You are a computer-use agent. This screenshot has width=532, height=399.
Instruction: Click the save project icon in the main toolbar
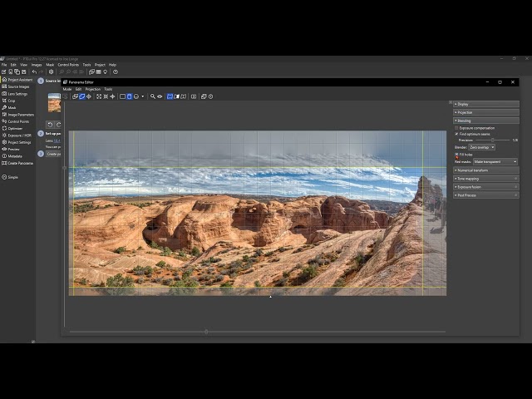tap(24, 72)
